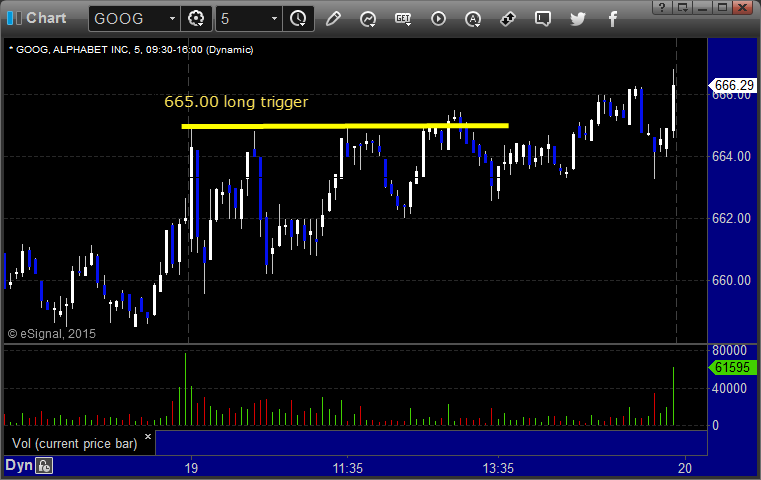Image resolution: width=761 pixels, height=480 pixels.
Task: Click the blue link bars beside Chart
Action: [14, 18]
